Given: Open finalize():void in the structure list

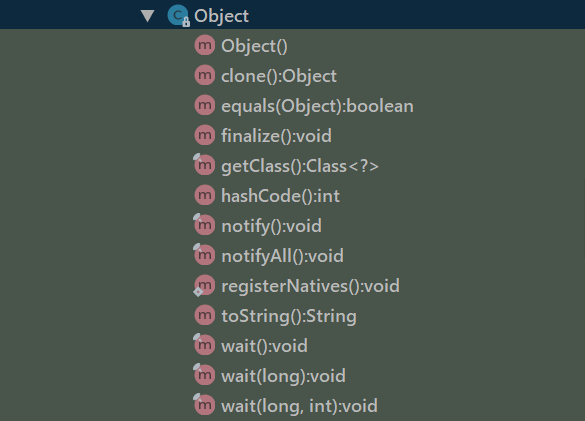Looking at the screenshot, I should (x=276, y=136).
